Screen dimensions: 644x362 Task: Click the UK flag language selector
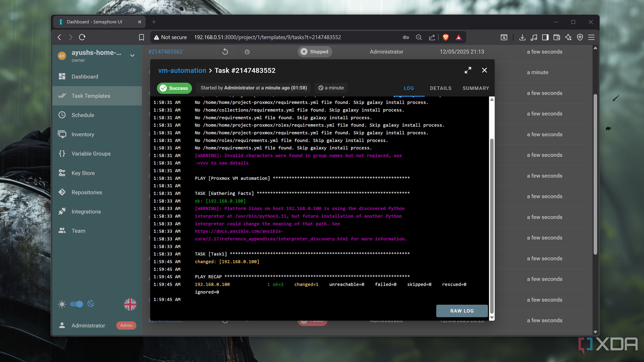[x=130, y=304]
